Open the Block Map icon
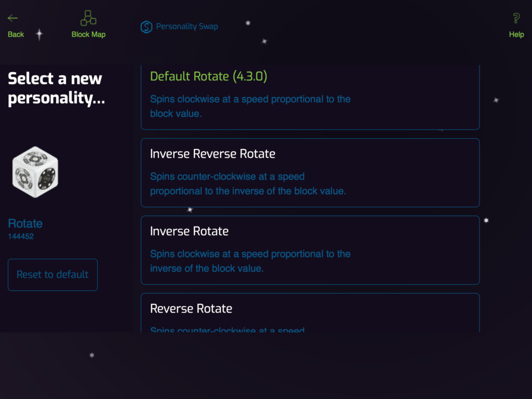532x399 pixels. click(x=88, y=18)
